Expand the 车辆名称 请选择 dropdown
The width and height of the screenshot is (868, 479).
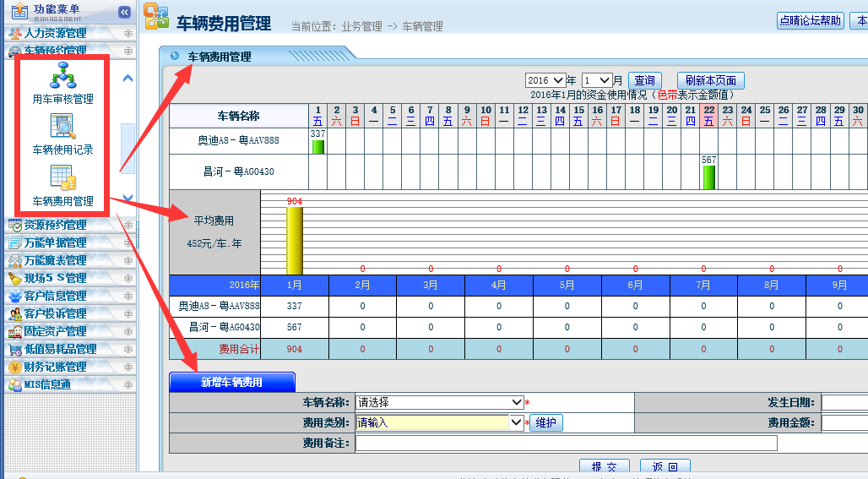[439, 402]
